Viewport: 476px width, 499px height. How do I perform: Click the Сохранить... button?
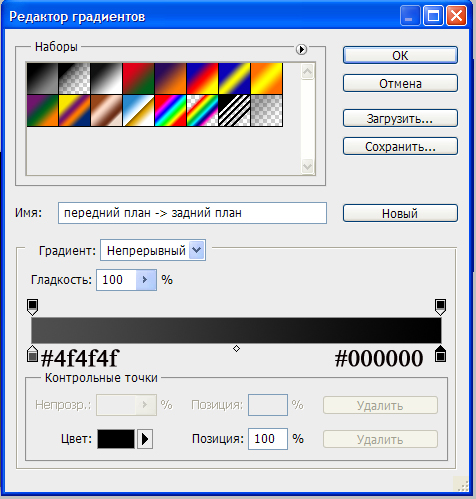[x=400, y=146]
